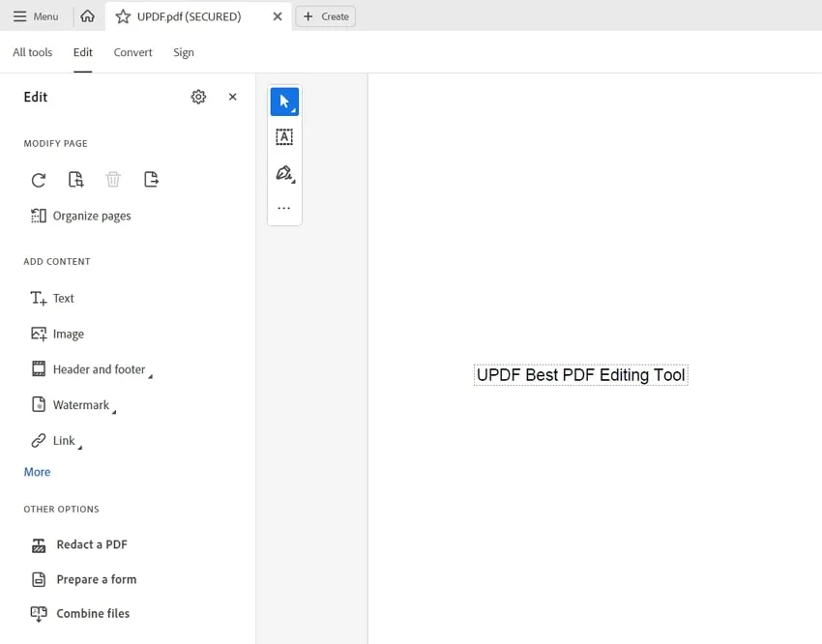Choose the pen Draw/Sign tool
Viewport: 822px width, 644px height.
284,173
